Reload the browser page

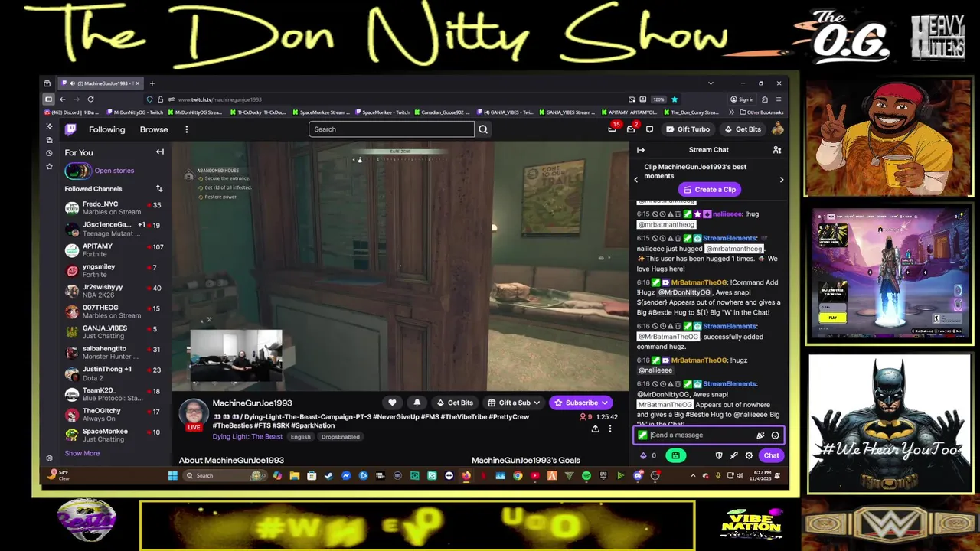click(90, 99)
